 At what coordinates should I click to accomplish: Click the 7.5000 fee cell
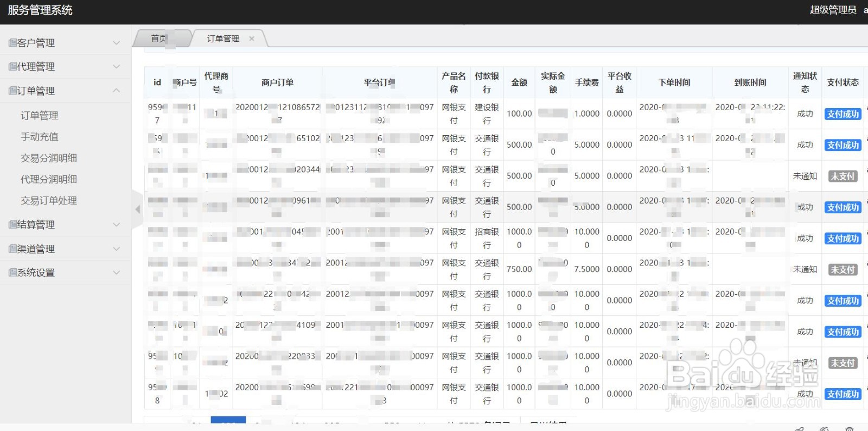pos(587,269)
